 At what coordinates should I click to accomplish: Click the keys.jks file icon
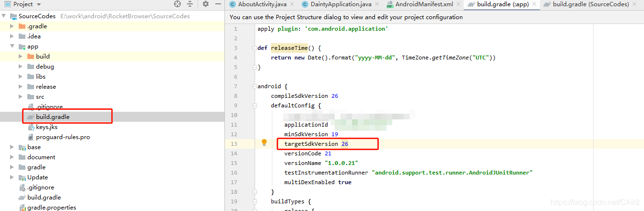pos(31,127)
